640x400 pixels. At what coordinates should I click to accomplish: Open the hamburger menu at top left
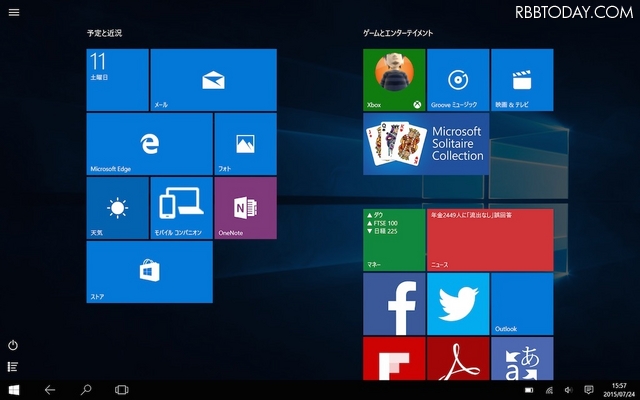click(x=14, y=12)
